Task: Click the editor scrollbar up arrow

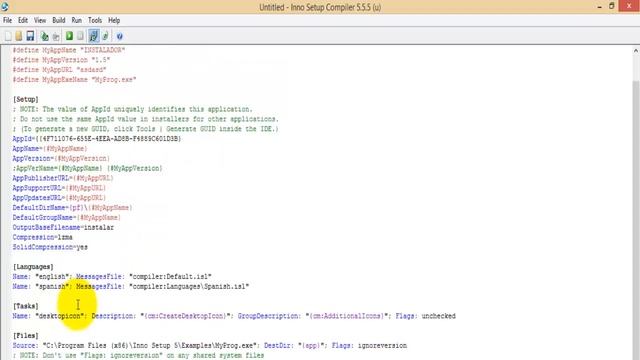Action: [x=636, y=51]
